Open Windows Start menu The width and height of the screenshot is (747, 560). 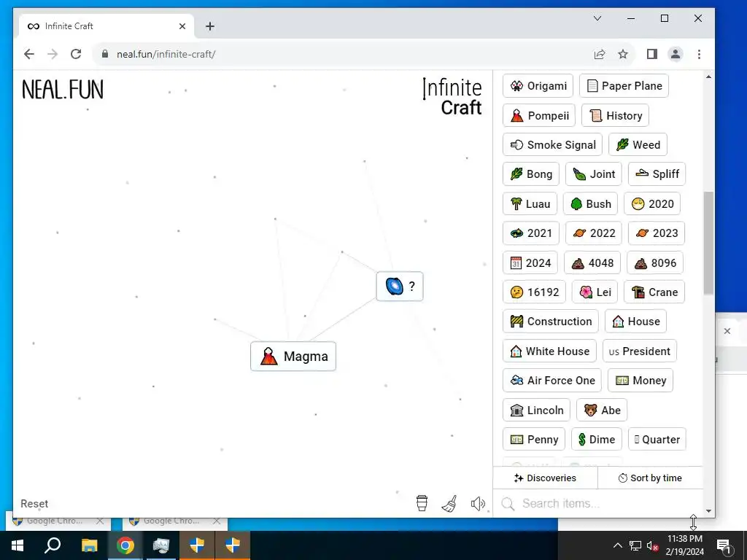click(18, 545)
